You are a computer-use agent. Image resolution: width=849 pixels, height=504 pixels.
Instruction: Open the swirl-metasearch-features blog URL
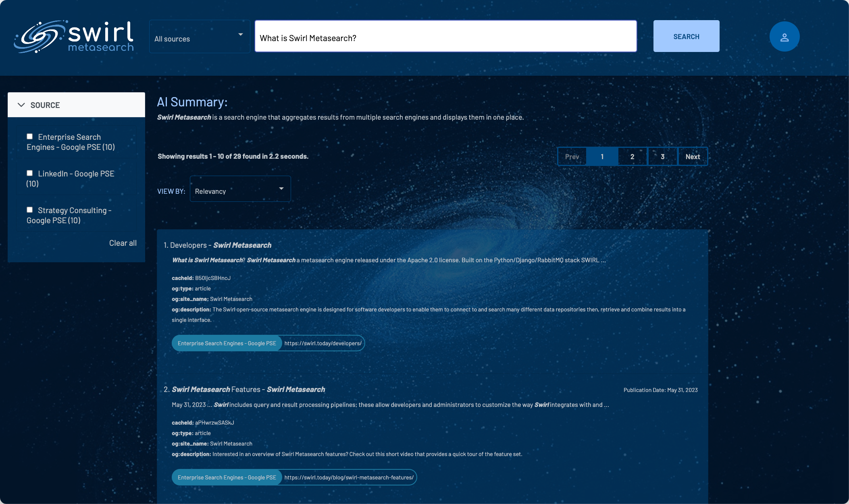click(349, 477)
